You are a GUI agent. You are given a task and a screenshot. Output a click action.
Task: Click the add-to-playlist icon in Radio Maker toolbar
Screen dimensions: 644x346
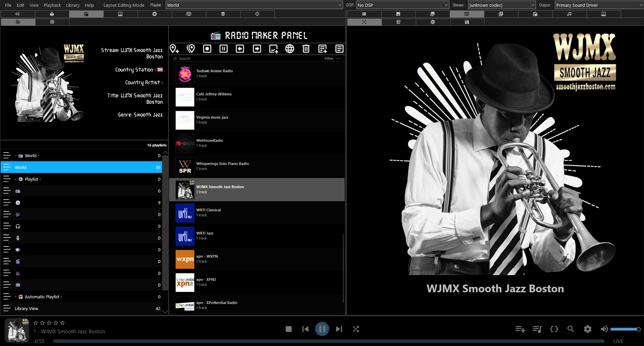point(323,49)
